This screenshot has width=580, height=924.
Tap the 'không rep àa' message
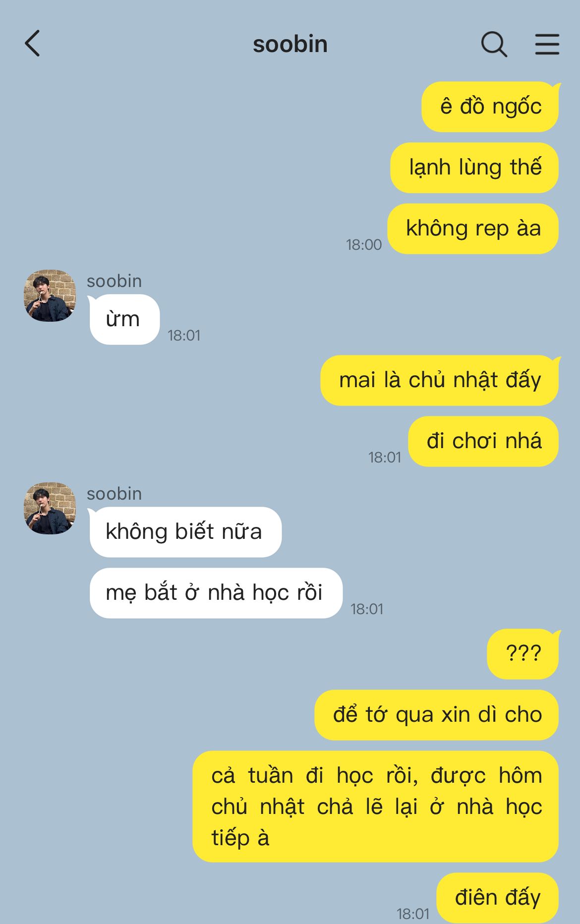pos(473,229)
